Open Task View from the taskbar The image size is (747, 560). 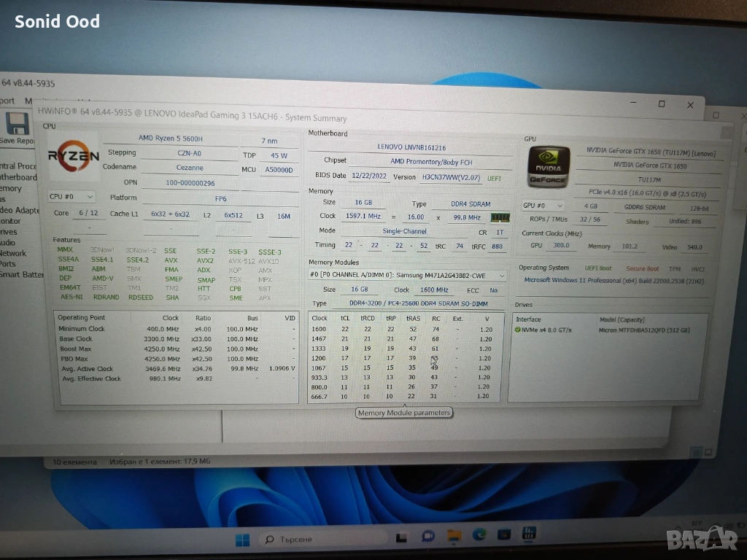[x=400, y=538]
